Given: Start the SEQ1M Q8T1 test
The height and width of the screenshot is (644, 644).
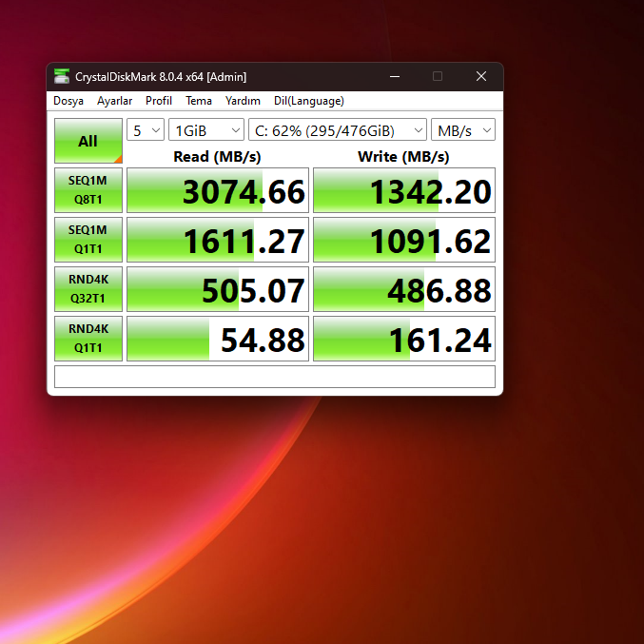Looking at the screenshot, I should pos(88,190).
